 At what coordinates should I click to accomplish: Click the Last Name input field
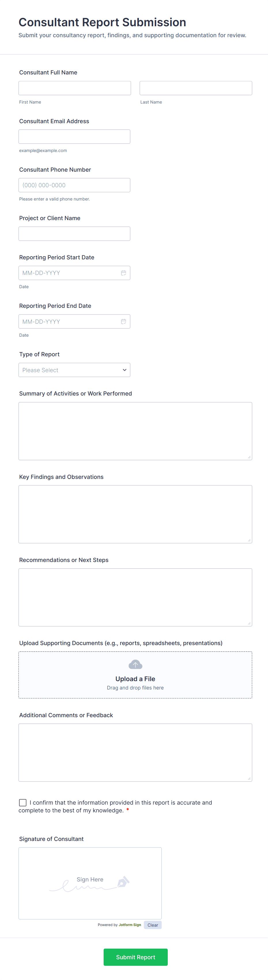pyautogui.click(x=195, y=88)
